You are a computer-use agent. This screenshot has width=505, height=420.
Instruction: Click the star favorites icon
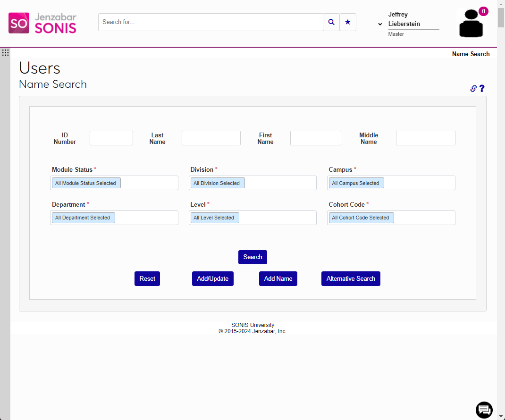tap(347, 22)
